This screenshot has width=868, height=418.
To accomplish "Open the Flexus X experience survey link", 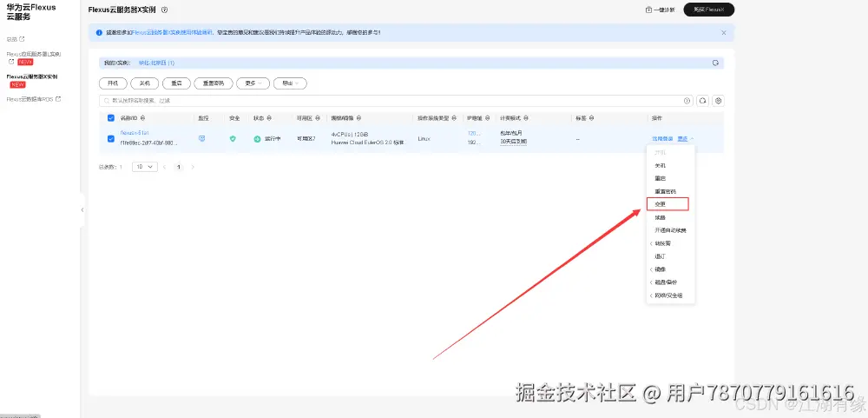I will tap(172, 33).
